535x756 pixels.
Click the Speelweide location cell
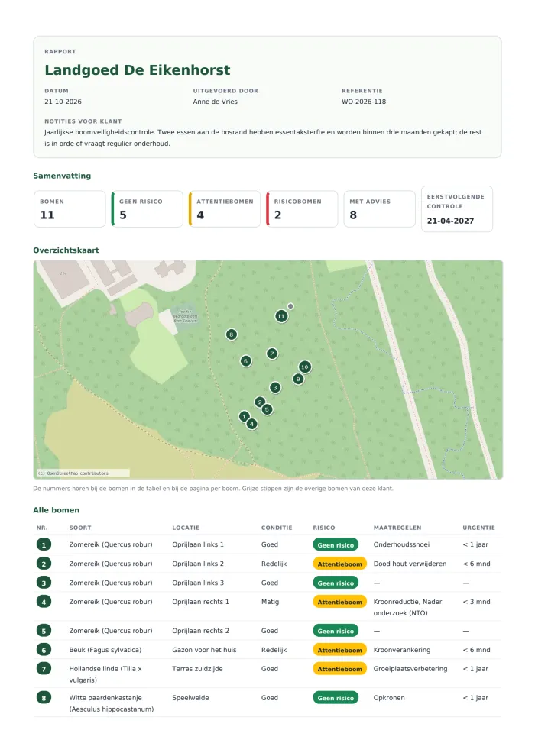pyautogui.click(x=190, y=698)
